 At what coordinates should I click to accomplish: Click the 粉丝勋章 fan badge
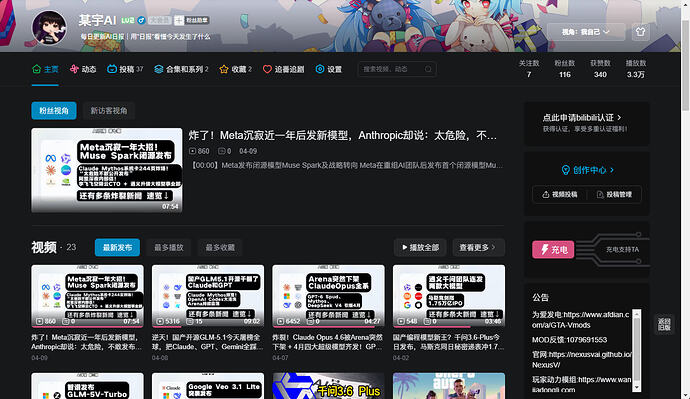[191, 20]
